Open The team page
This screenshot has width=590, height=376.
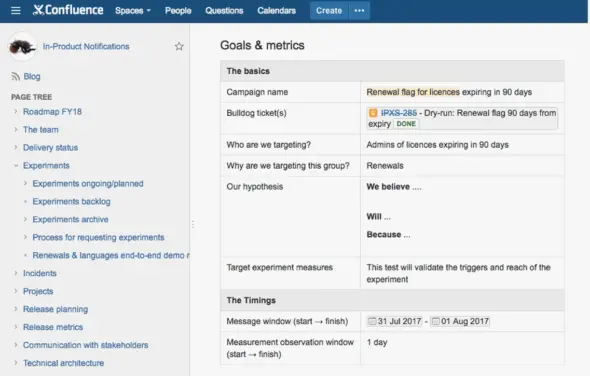(x=41, y=129)
